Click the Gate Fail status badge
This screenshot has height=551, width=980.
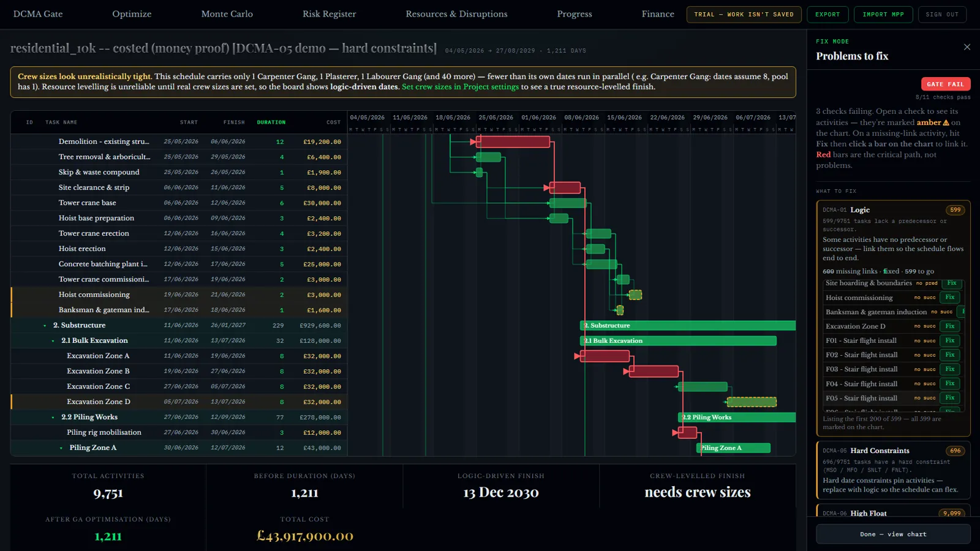pyautogui.click(x=946, y=84)
